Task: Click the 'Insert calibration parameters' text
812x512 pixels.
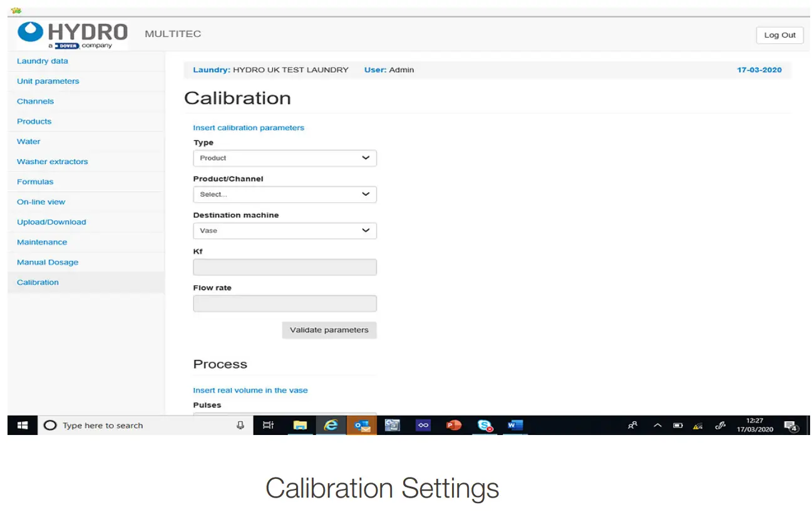Action: [x=249, y=128]
